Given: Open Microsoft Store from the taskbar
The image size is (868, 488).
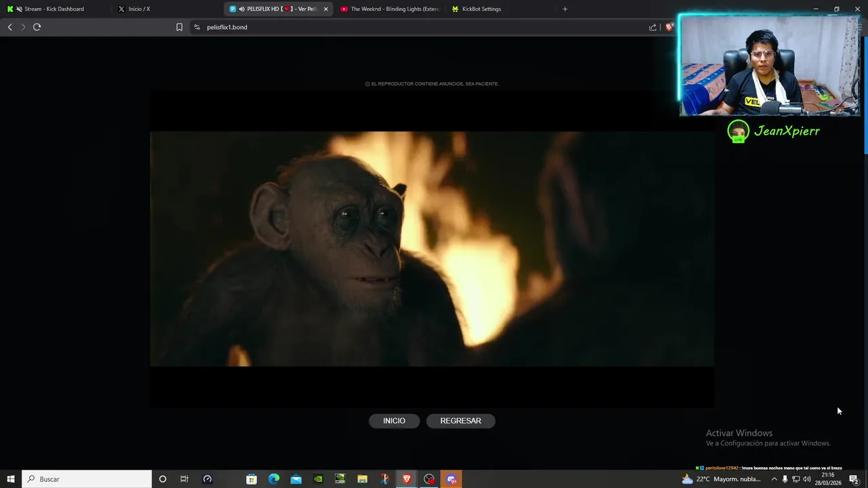Looking at the screenshot, I should pyautogui.click(x=252, y=479).
